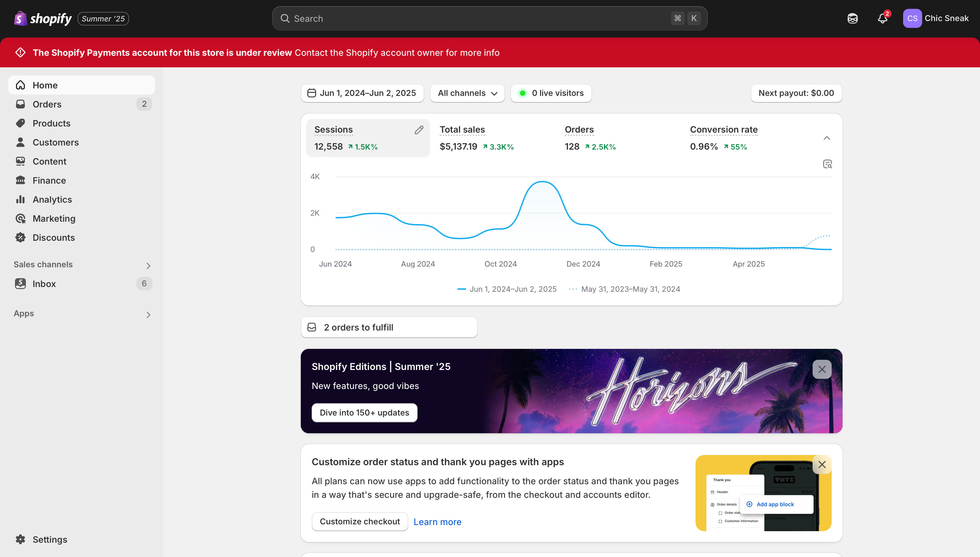Open the Sidekick assistant icon

coord(852,18)
